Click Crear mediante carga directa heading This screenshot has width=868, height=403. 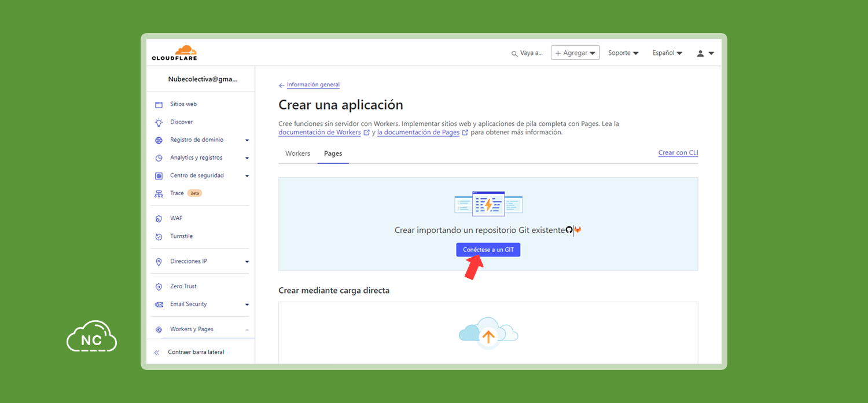pyautogui.click(x=334, y=291)
